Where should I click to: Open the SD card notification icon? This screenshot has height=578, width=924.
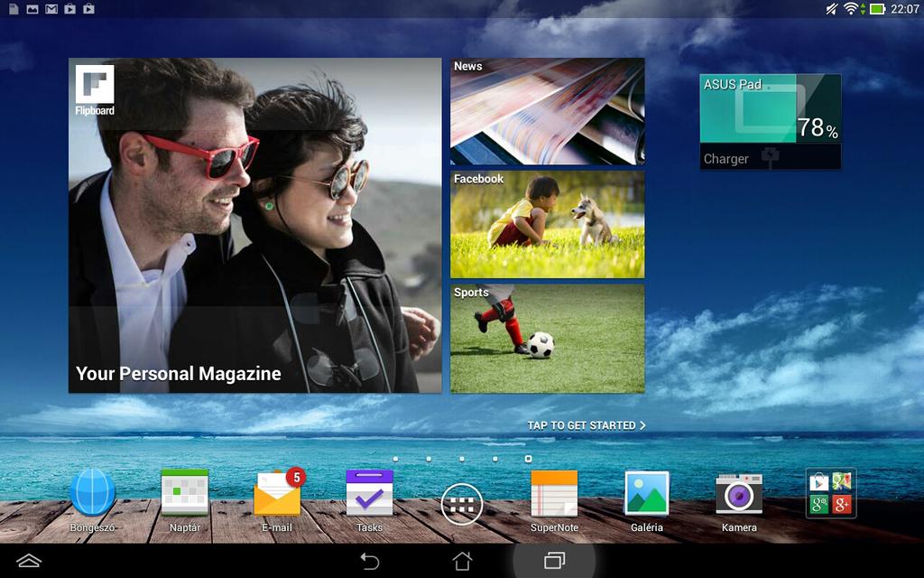(14, 9)
